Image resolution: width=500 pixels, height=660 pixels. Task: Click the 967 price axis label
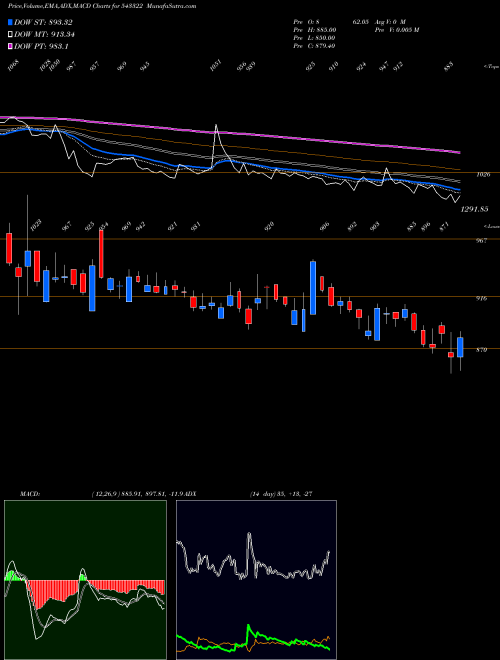point(481,240)
